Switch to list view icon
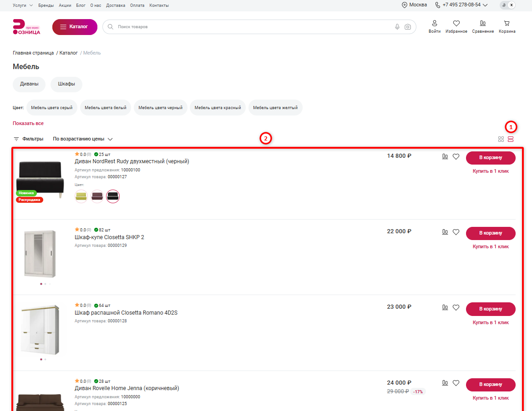532x411 pixels. [511, 139]
